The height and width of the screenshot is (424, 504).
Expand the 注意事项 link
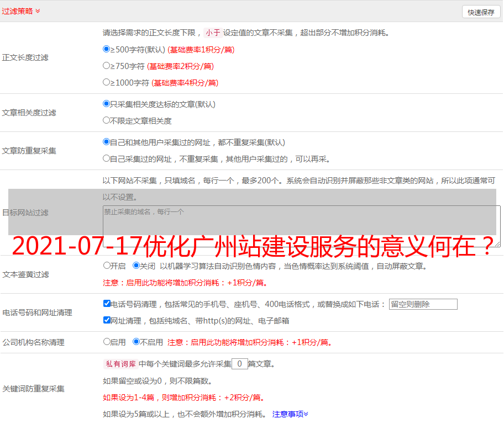290,414
